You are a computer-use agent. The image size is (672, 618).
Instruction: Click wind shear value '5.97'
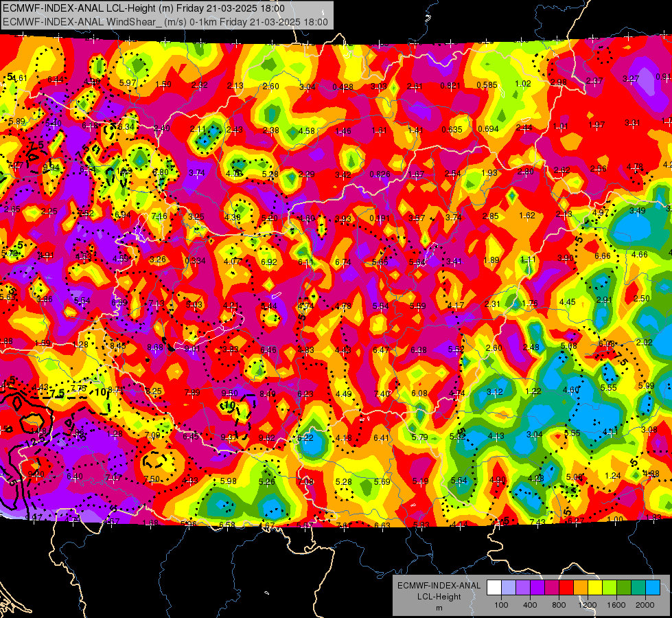coord(128,83)
